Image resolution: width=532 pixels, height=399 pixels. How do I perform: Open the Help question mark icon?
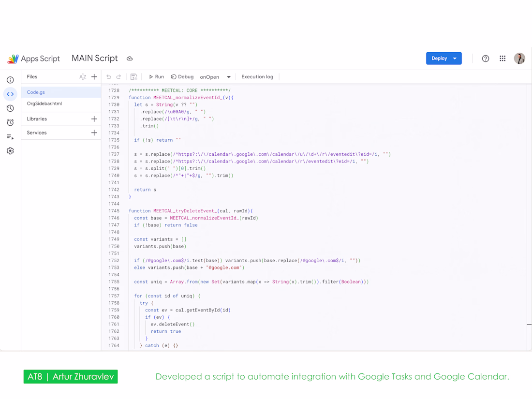tap(486, 59)
